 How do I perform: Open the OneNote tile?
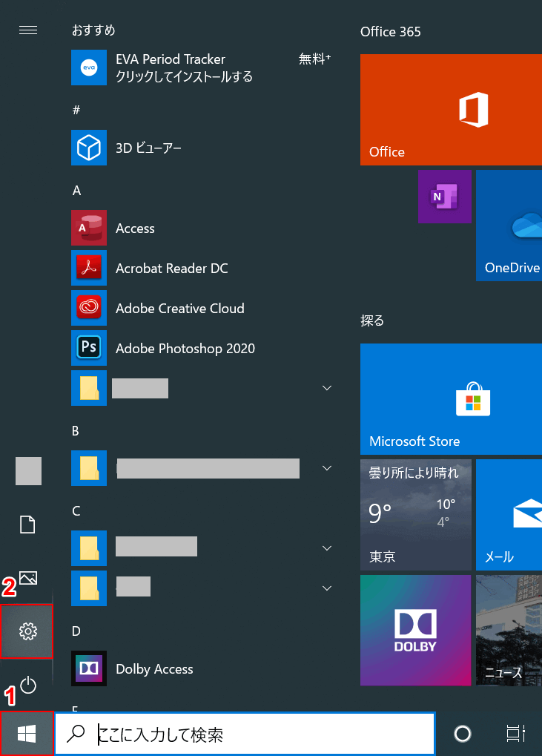[444, 197]
